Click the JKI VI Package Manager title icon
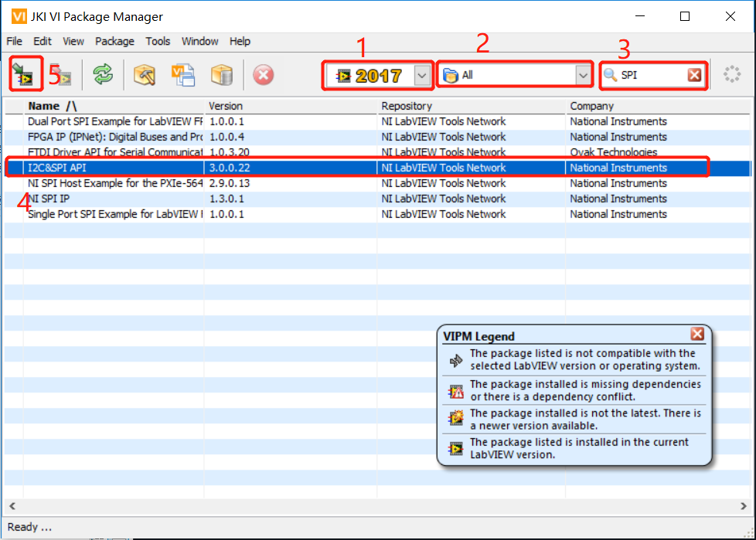756x540 pixels. 19,16
